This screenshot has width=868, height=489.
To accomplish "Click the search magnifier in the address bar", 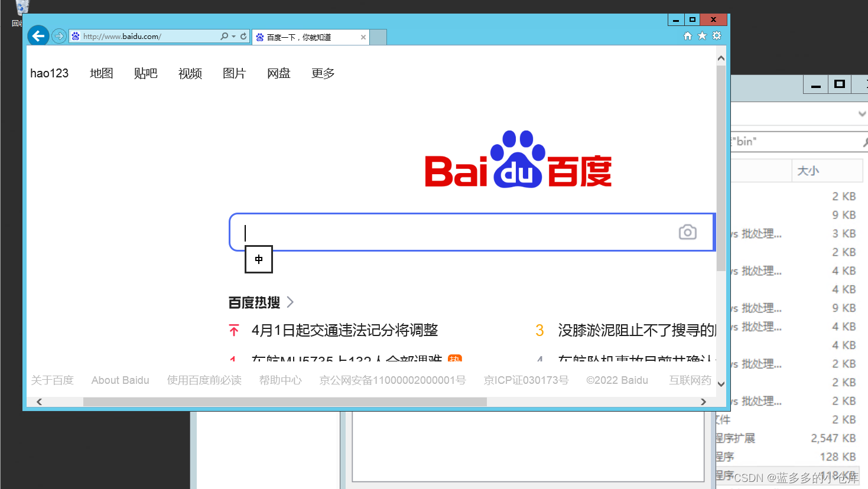I will pos(225,36).
